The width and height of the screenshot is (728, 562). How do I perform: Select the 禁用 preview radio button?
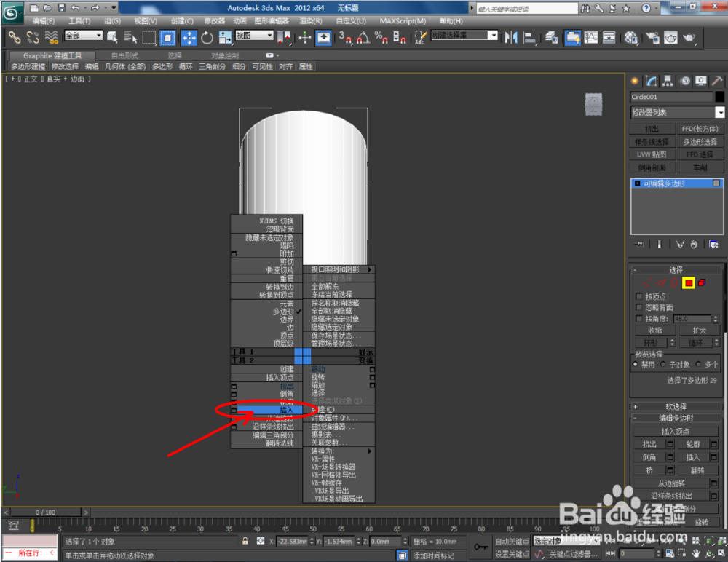click(x=636, y=365)
